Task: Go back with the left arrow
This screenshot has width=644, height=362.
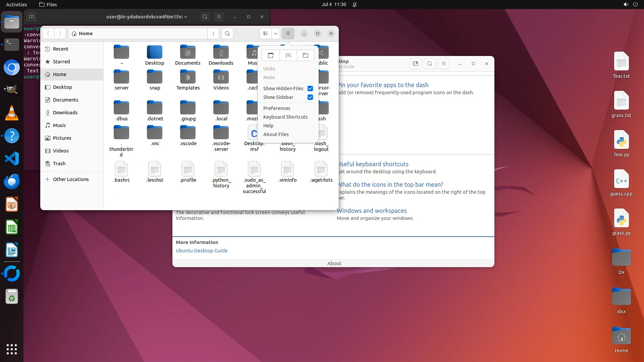Action: (x=48, y=34)
